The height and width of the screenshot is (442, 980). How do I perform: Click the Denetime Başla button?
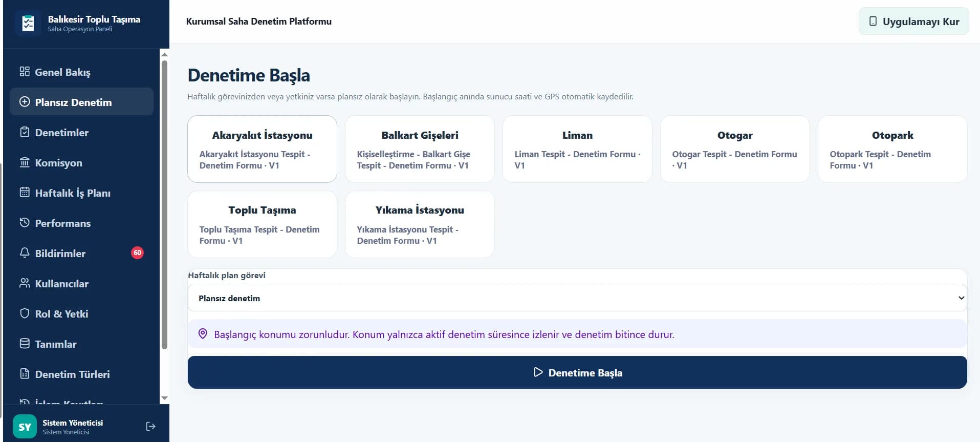click(x=577, y=372)
